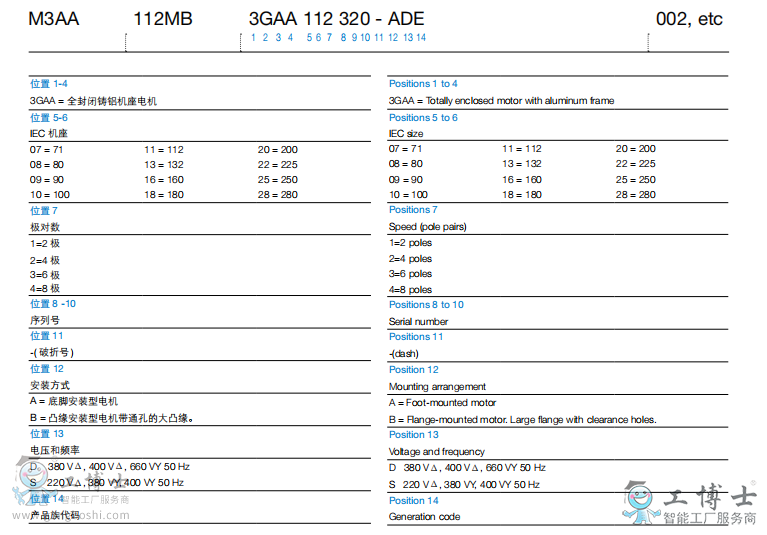Image resolution: width=767 pixels, height=535 pixels.
Task: Click the 'Serial number' label
Action: click(418, 322)
